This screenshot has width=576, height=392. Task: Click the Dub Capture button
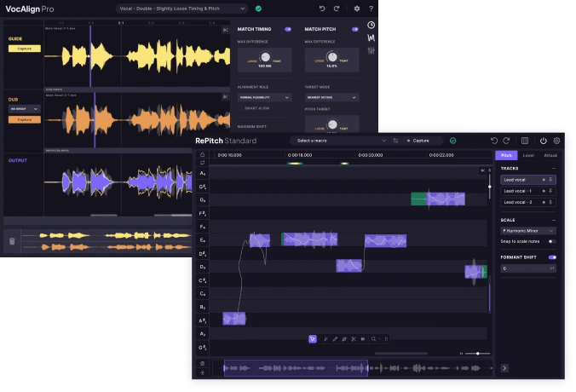24,120
